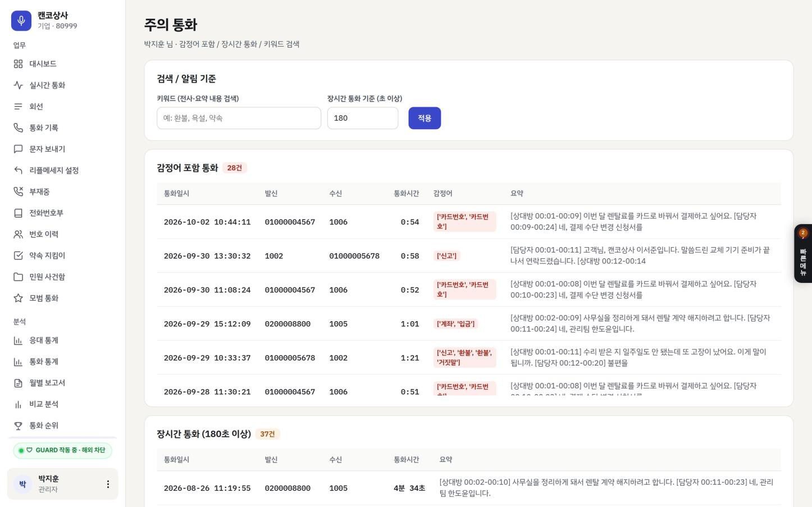This screenshot has width=812, height=507.
Task: Click the ['신고', '환불', '환불', '거짓말'] tag
Action: (465, 358)
